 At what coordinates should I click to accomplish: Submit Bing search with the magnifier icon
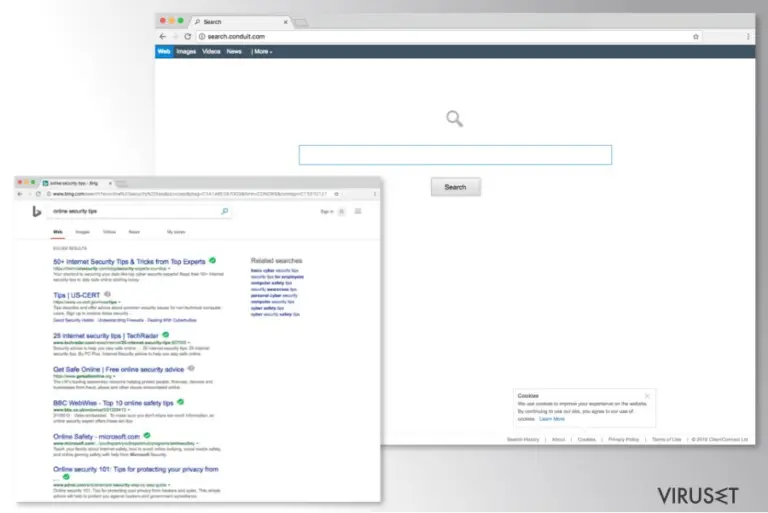point(224,211)
